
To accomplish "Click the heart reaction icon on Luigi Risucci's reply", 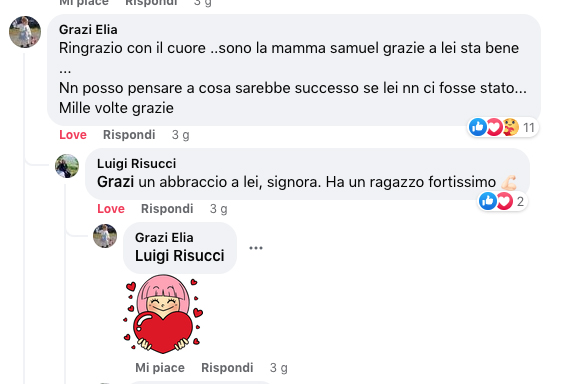I will [505, 201].
